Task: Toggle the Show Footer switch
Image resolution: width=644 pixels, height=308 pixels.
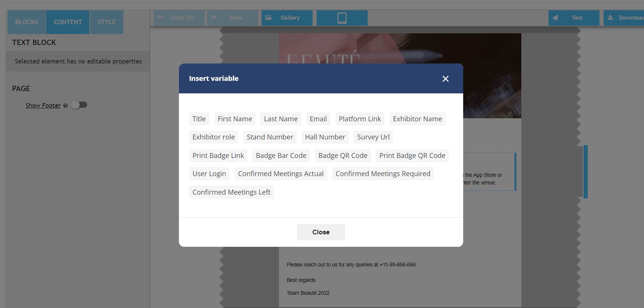Action: [79, 105]
